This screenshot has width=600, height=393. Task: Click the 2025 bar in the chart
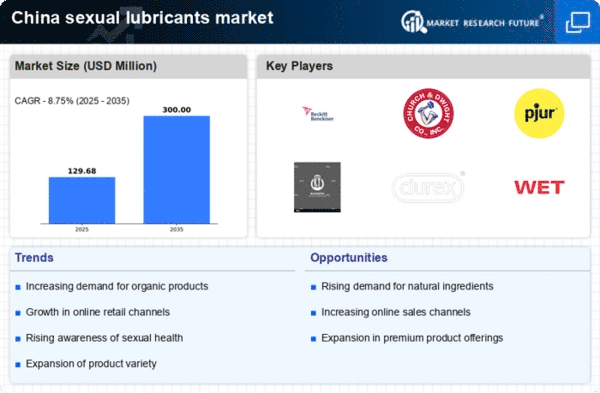(x=82, y=200)
